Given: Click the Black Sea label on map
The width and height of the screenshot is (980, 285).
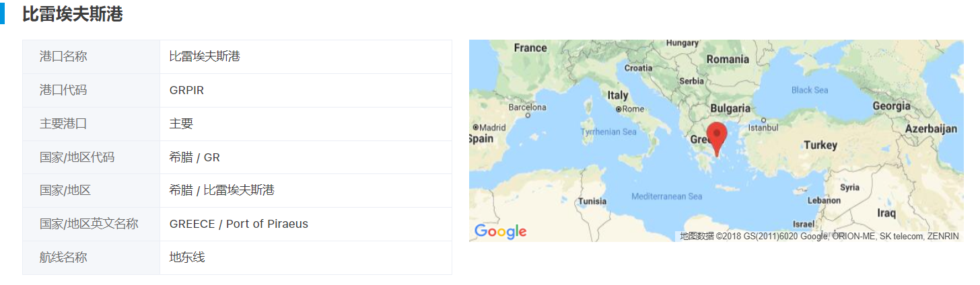Looking at the screenshot, I should [x=810, y=90].
